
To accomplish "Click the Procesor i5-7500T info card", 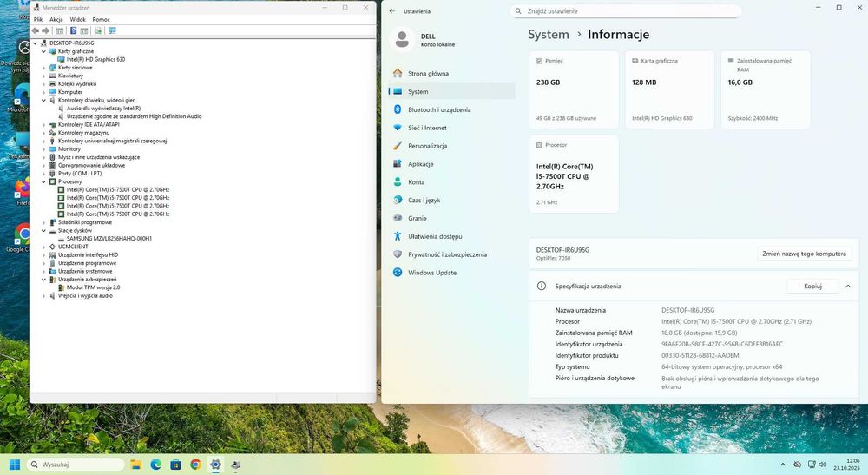I will pyautogui.click(x=574, y=174).
